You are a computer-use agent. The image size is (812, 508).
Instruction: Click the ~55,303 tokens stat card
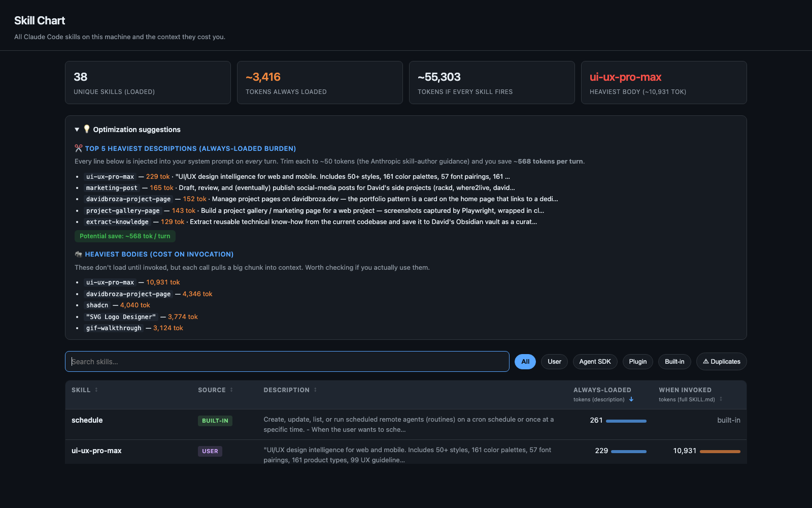click(492, 83)
